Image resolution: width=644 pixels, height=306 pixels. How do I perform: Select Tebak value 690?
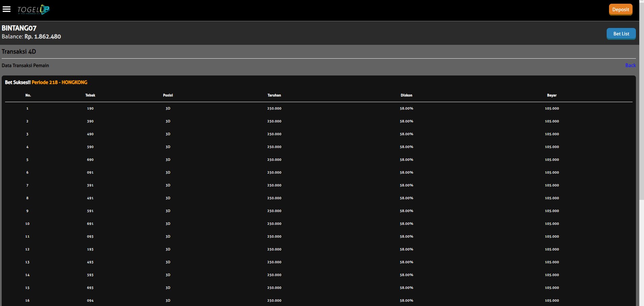(90, 160)
